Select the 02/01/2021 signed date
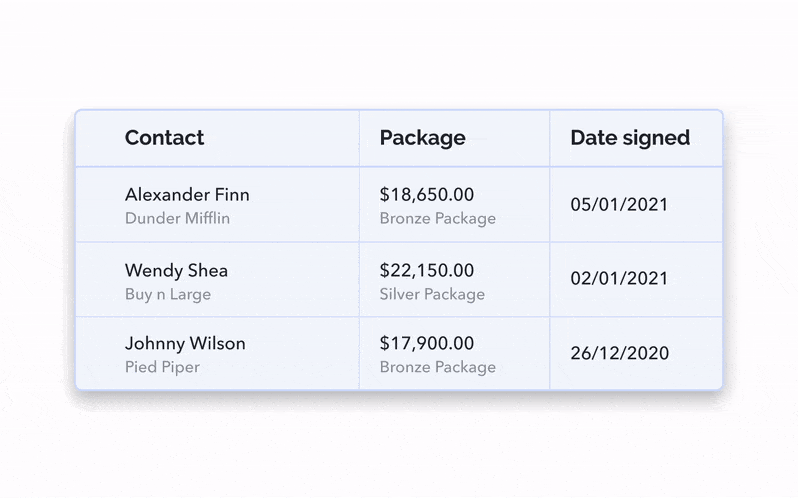Screen dimensions: 798x498 click(619, 280)
